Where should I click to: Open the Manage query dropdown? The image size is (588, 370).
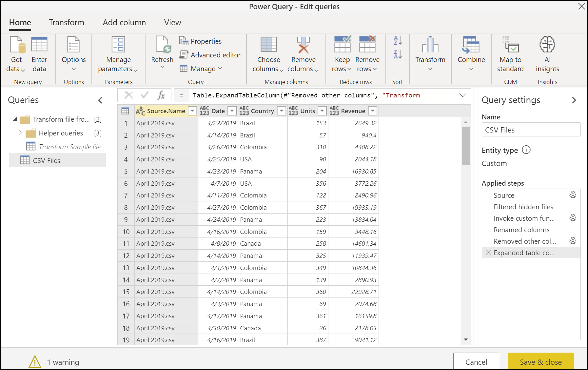[201, 69]
